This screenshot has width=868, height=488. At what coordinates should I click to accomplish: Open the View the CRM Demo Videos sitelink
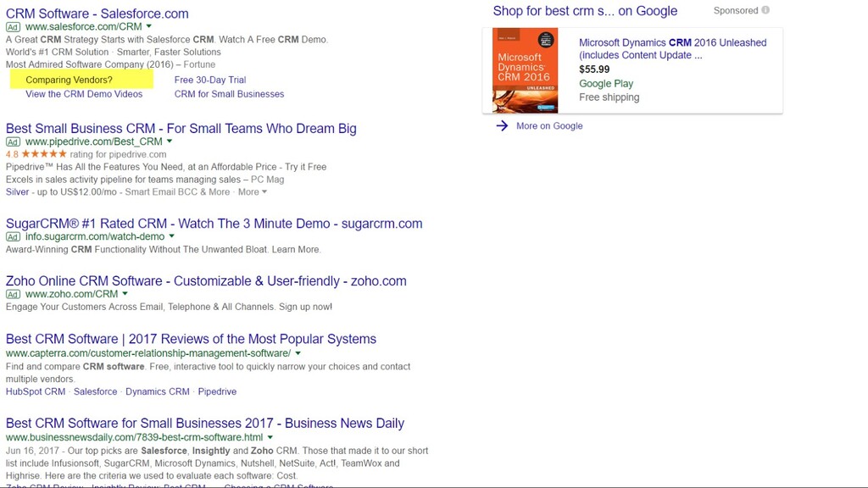click(x=84, y=94)
